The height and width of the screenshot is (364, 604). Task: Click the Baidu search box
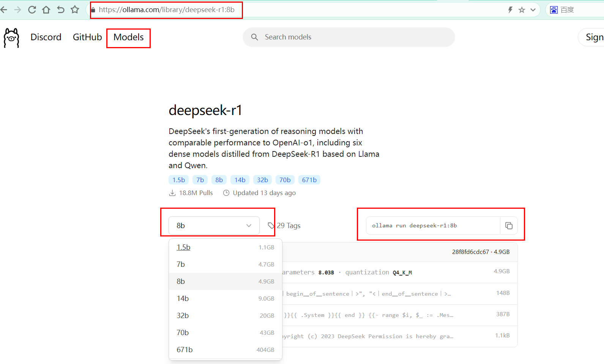click(575, 10)
